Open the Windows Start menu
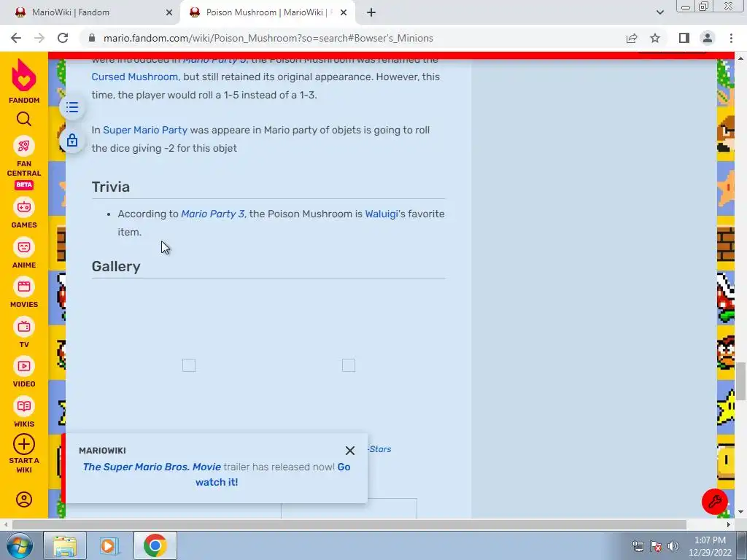 click(x=18, y=545)
